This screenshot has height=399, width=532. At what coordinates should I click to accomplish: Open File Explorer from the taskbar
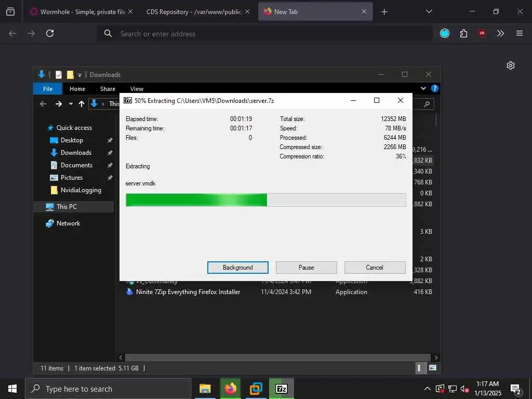pyautogui.click(x=205, y=389)
